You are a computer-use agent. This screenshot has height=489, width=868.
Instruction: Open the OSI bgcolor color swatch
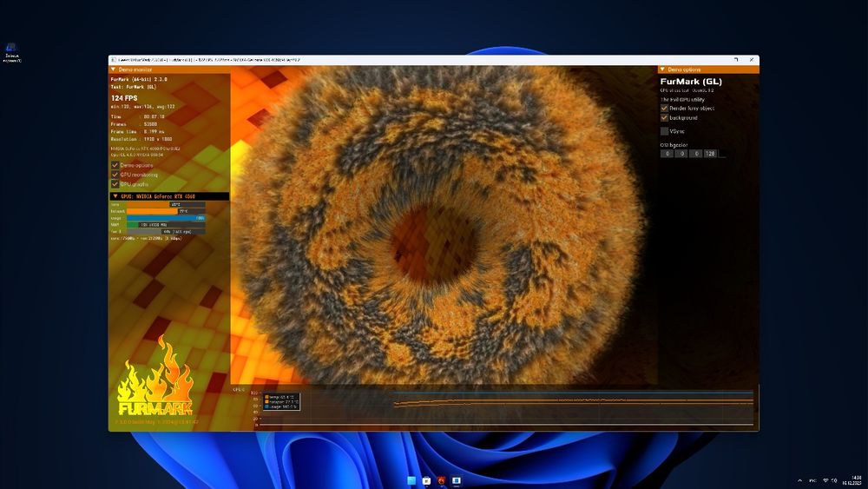coord(722,154)
